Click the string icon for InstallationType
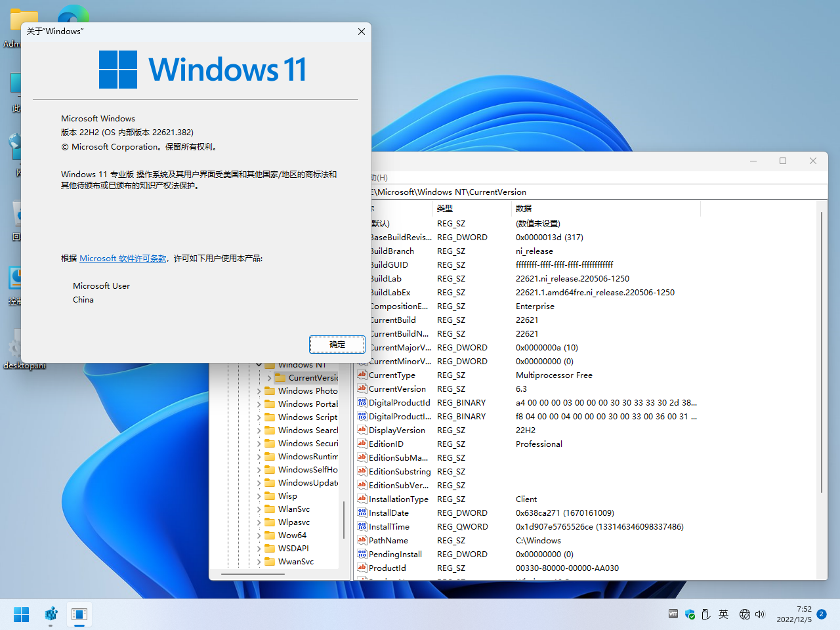This screenshot has width=840, height=630. pyautogui.click(x=362, y=499)
